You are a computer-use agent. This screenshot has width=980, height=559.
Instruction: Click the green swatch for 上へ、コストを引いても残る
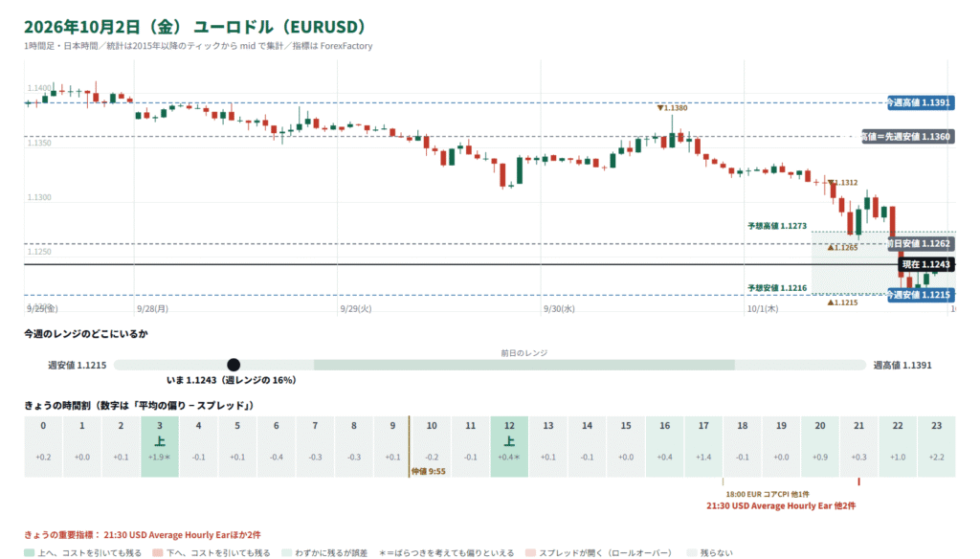(x=29, y=552)
